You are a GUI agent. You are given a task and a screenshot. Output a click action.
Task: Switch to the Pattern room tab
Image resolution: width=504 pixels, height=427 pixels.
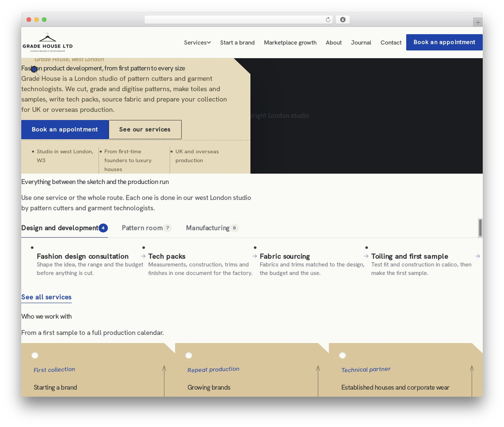[x=146, y=228]
